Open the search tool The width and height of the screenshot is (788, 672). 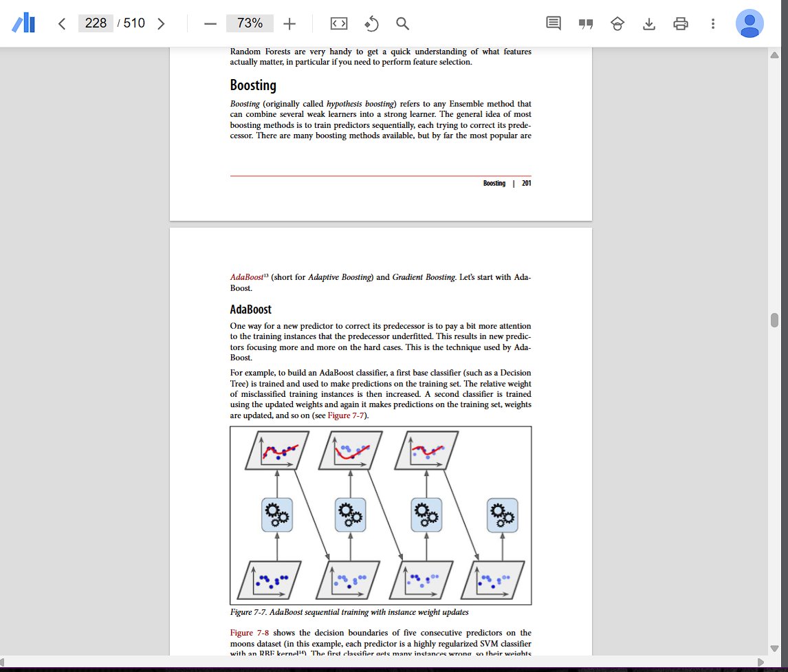[402, 23]
